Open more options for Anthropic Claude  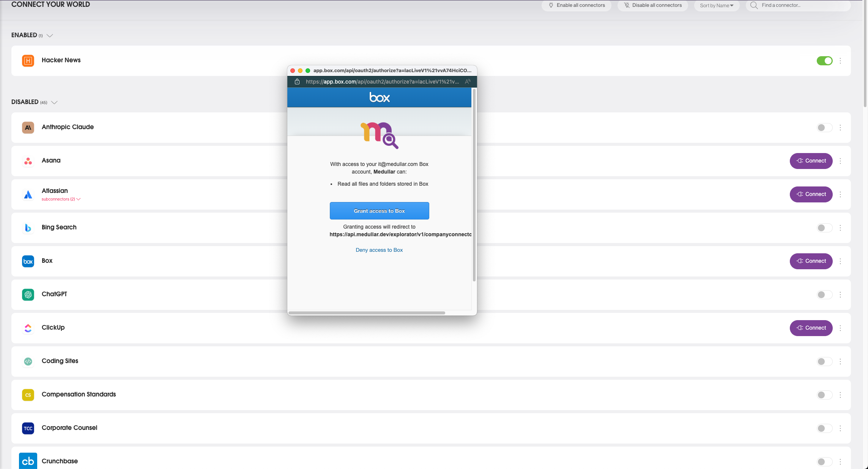[x=840, y=128]
